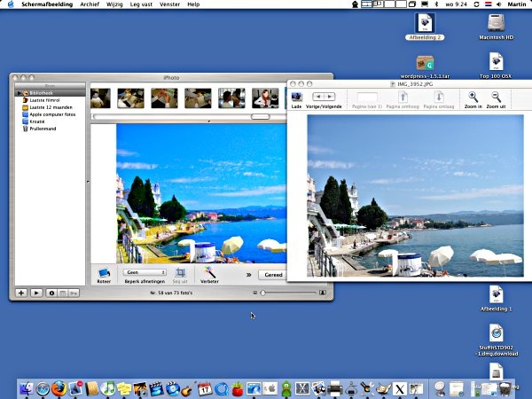532x399 pixels.
Task: Select the first thumbnail in the iPhoto strip
Action: coord(100,98)
